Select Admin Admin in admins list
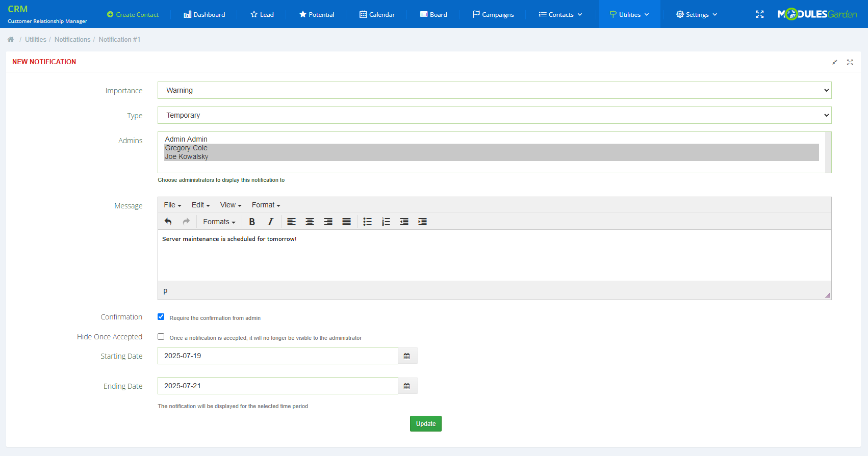 tap(492, 139)
